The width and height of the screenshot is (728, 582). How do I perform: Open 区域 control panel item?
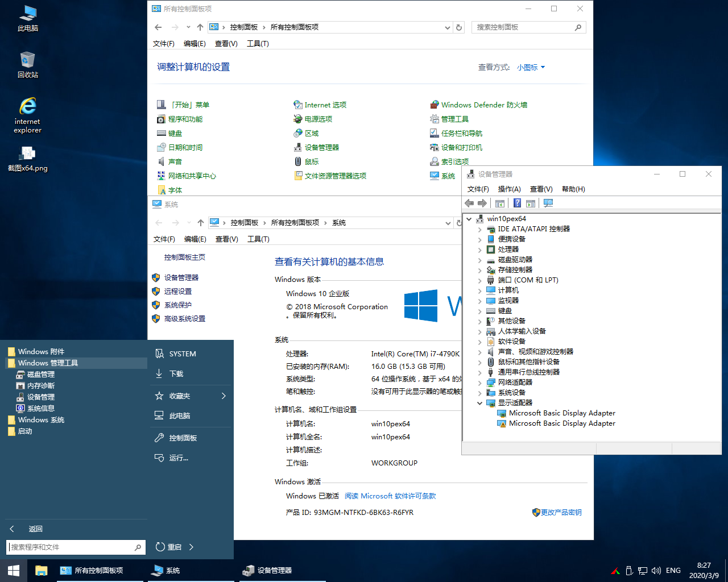point(306,133)
